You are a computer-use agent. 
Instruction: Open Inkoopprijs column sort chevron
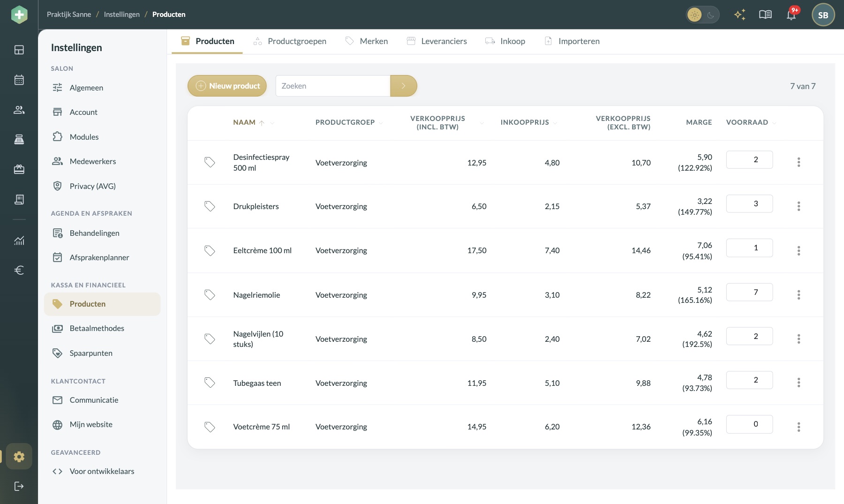555,123
